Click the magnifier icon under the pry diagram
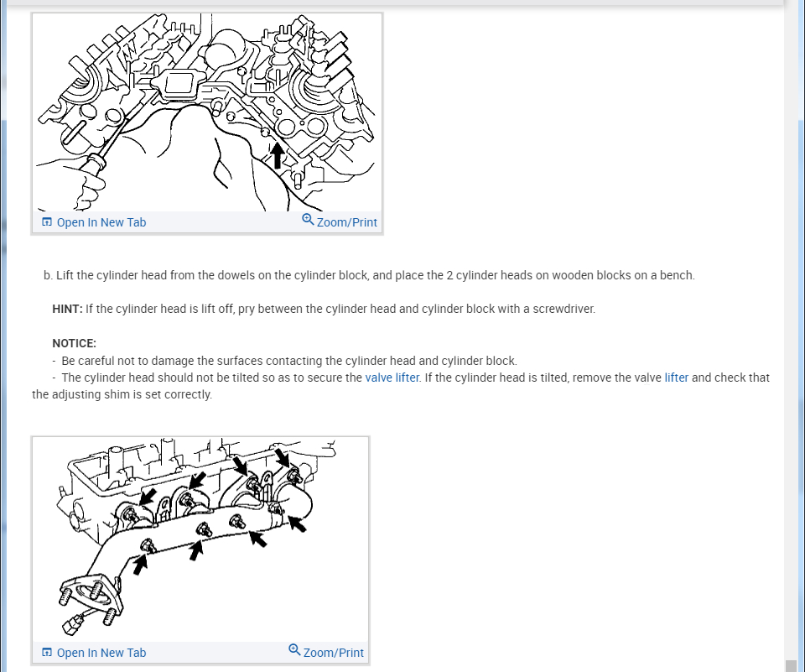Screen dimensions: 805x672 pyautogui.click(x=308, y=219)
